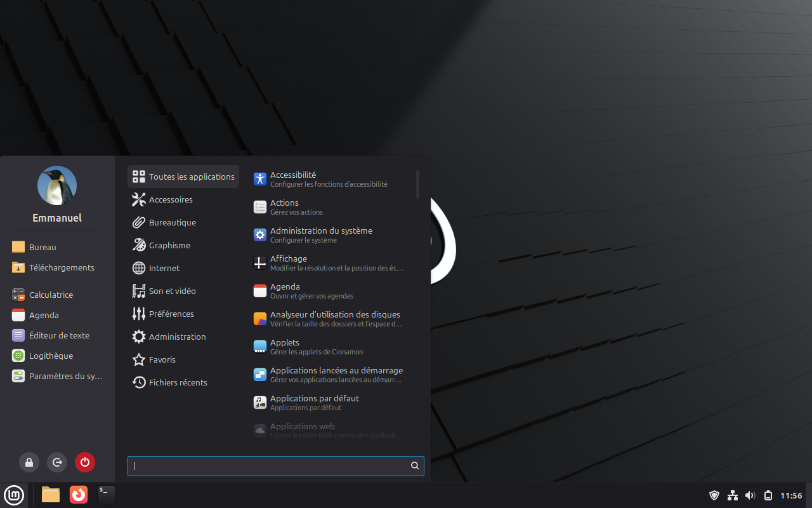Viewport: 812px width, 508px height.
Task: Open the Files folder in the panel
Action: [x=51, y=494]
